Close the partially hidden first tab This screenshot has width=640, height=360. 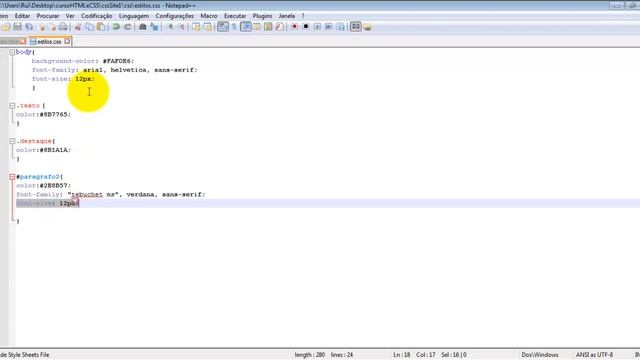(x=23, y=41)
